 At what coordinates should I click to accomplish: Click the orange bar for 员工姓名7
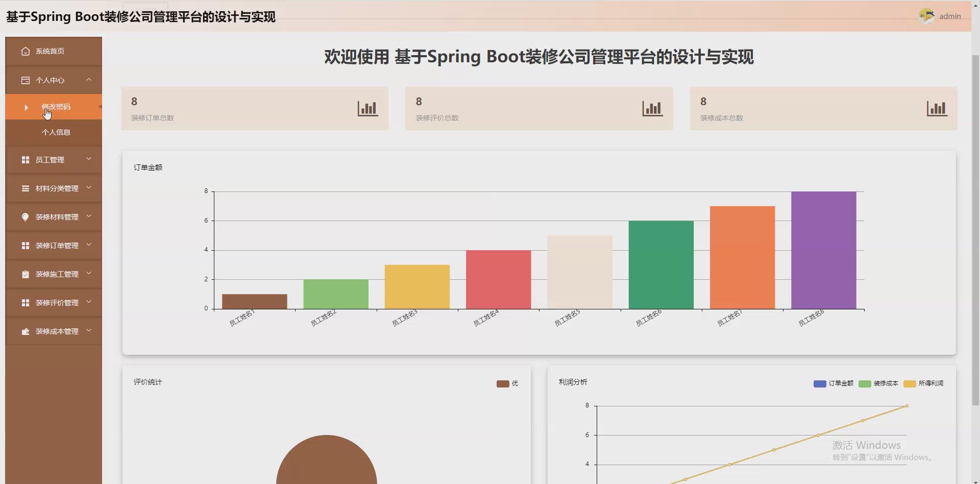coord(742,257)
